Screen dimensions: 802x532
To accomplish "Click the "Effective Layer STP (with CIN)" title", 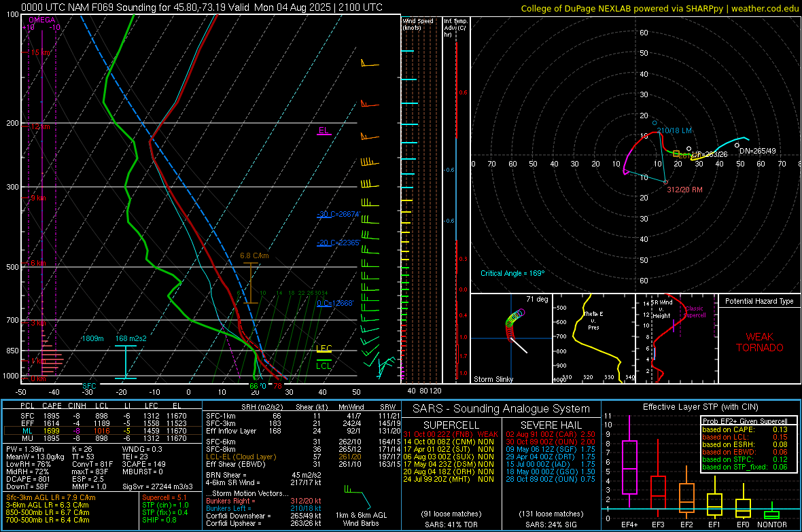I will (700, 407).
